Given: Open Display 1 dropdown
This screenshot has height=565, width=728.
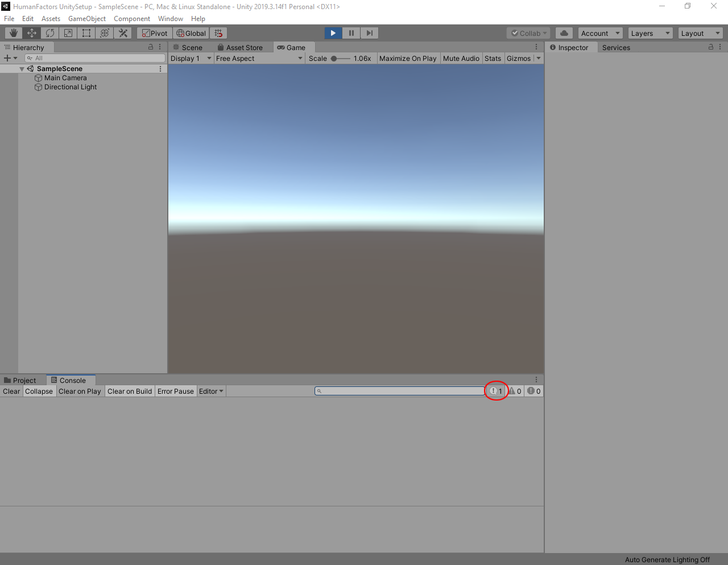Looking at the screenshot, I should pyautogui.click(x=191, y=58).
